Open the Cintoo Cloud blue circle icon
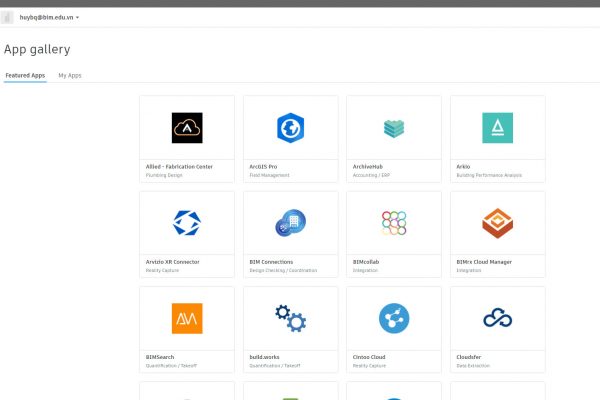 click(394, 318)
